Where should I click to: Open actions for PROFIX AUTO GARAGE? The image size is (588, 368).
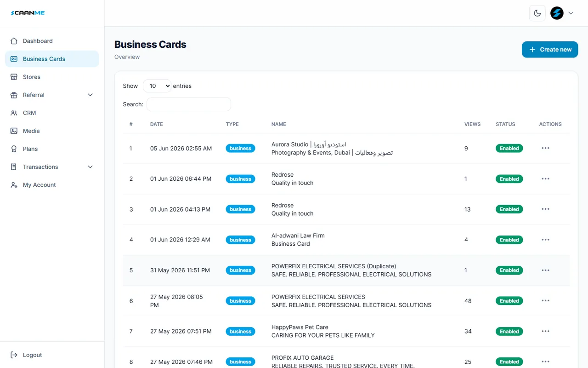pyautogui.click(x=545, y=362)
